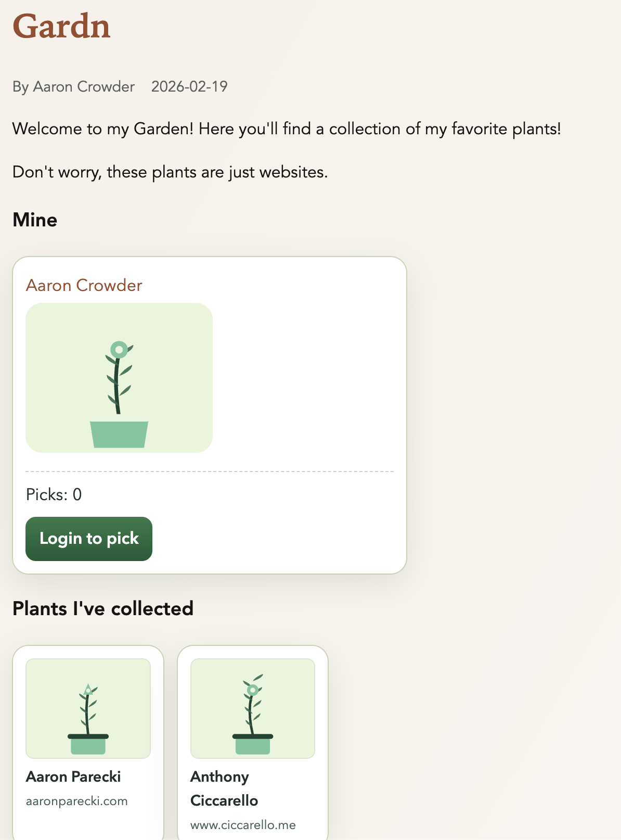
Task: Select the Aaron Parecki plant icon
Action: click(x=88, y=708)
